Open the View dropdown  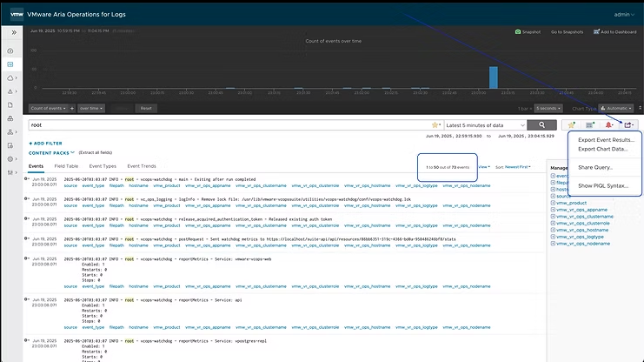[x=484, y=167]
